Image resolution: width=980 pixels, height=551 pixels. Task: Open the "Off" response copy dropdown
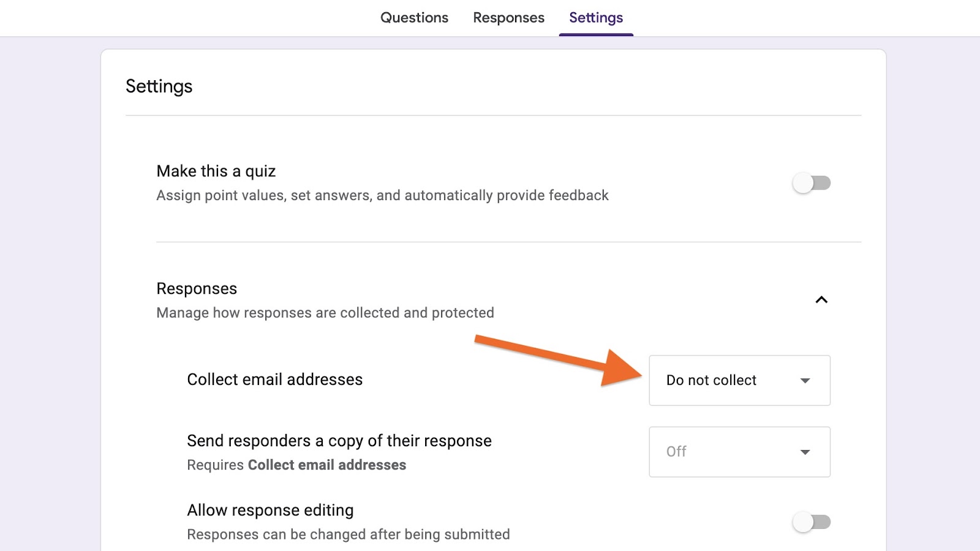(739, 452)
